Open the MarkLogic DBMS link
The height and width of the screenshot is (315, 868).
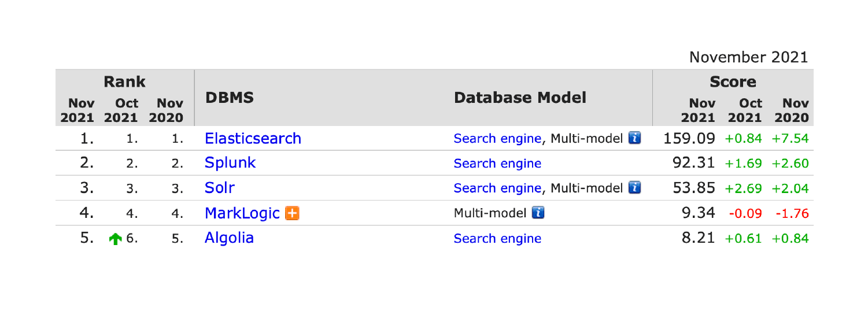[x=243, y=213]
